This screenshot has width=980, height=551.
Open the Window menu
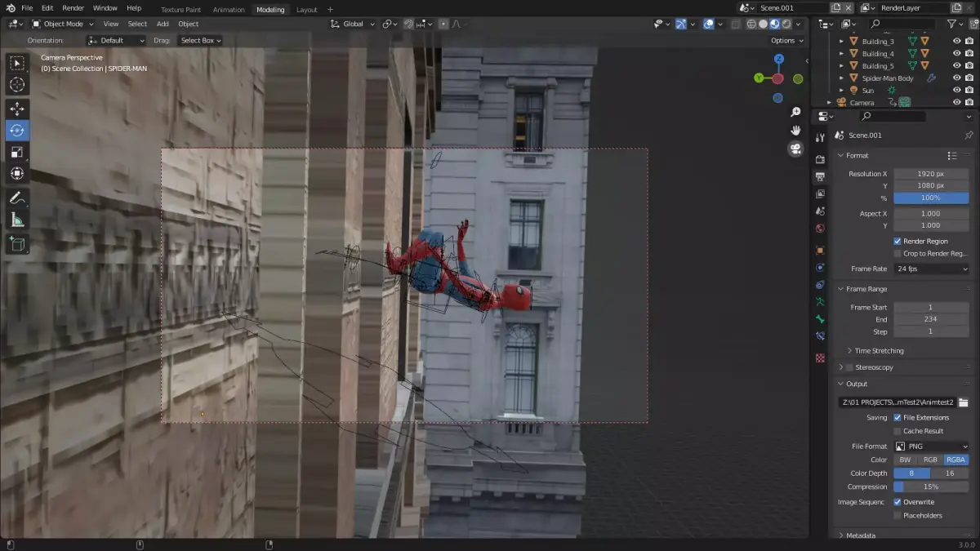click(105, 8)
